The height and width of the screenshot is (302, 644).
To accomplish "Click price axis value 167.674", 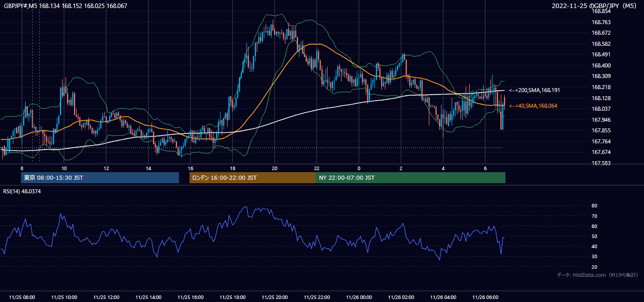I will 601,152.
